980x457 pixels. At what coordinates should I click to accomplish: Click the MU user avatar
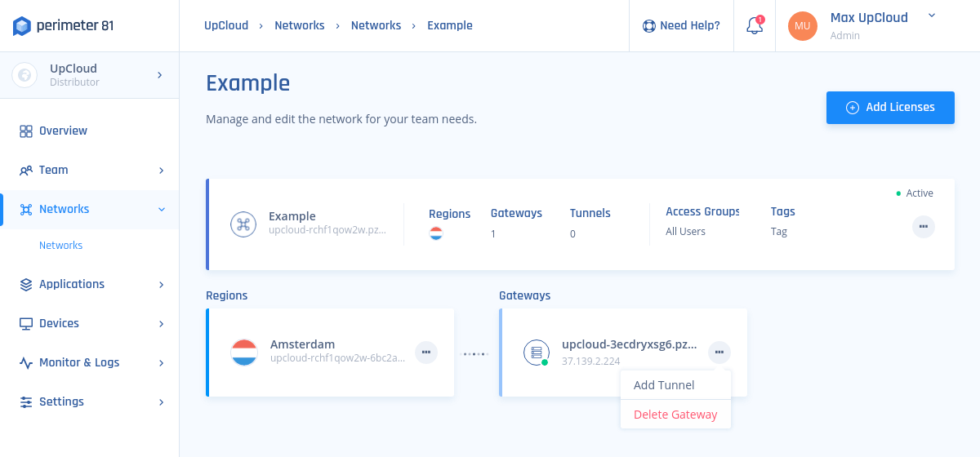[802, 26]
